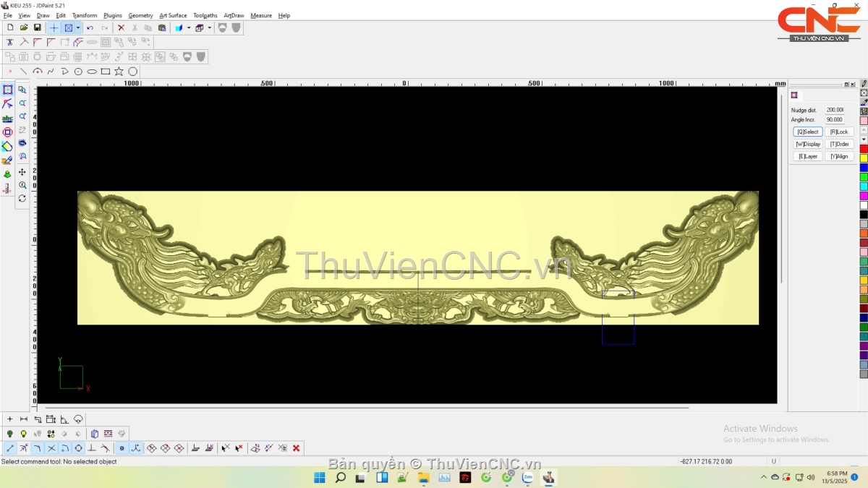Open a file using the folder icon
Screen dimensions: 868x488
pyautogui.click(x=24, y=27)
